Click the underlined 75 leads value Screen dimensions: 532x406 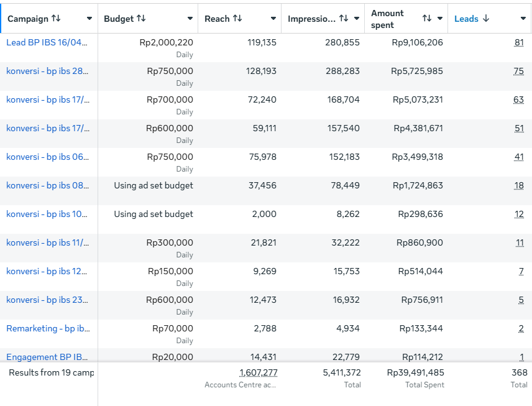click(519, 71)
